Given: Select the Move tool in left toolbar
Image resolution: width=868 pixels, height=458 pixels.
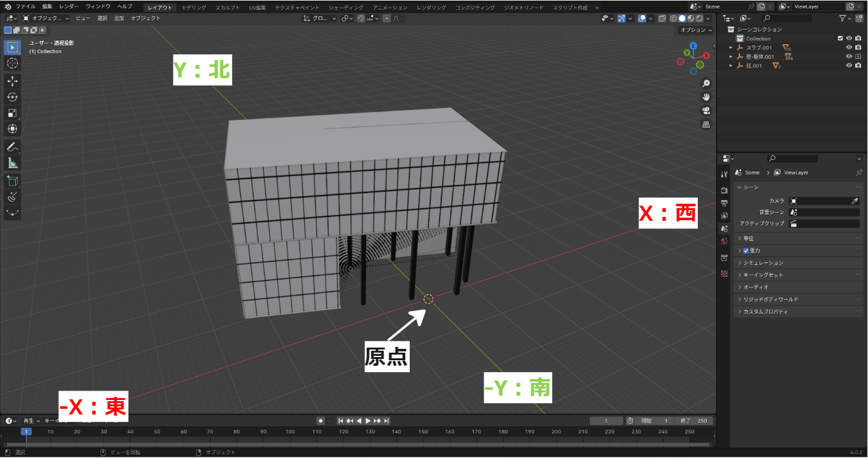Looking at the screenshot, I should [x=12, y=81].
